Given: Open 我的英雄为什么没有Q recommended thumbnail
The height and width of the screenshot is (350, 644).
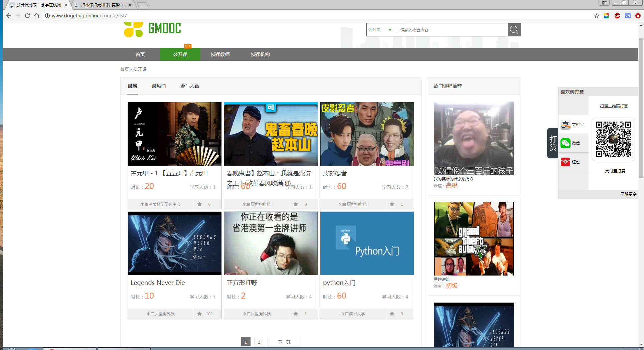Looking at the screenshot, I should tap(474, 138).
